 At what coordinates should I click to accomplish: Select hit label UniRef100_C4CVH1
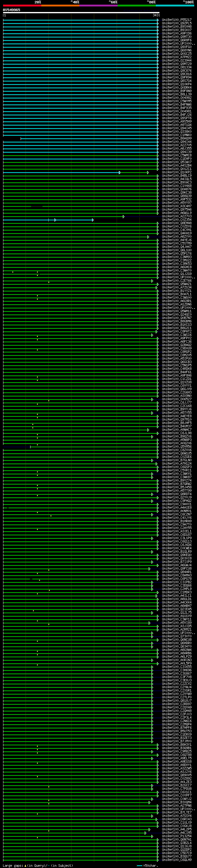click(x=177, y=230)
